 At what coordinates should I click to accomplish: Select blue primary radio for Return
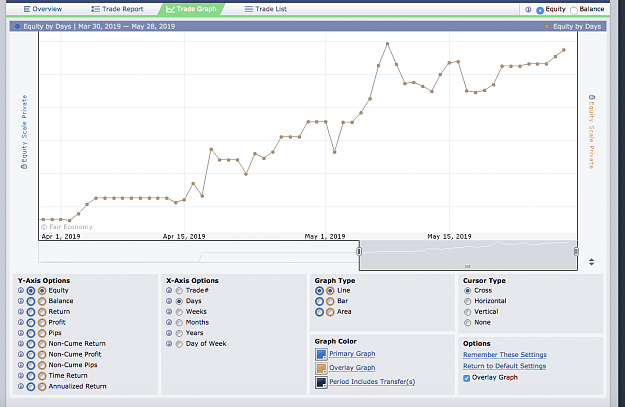(31, 312)
